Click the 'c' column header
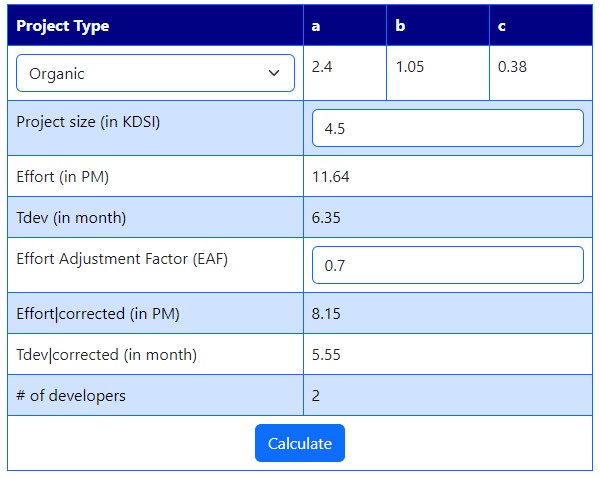The height and width of the screenshot is (478, 600). click(502, 26)
